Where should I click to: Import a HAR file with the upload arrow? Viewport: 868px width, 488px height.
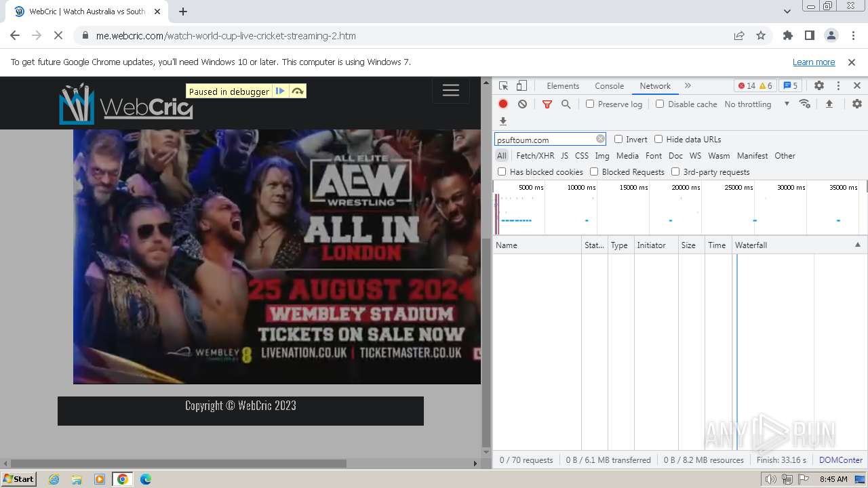coord(829,104)
